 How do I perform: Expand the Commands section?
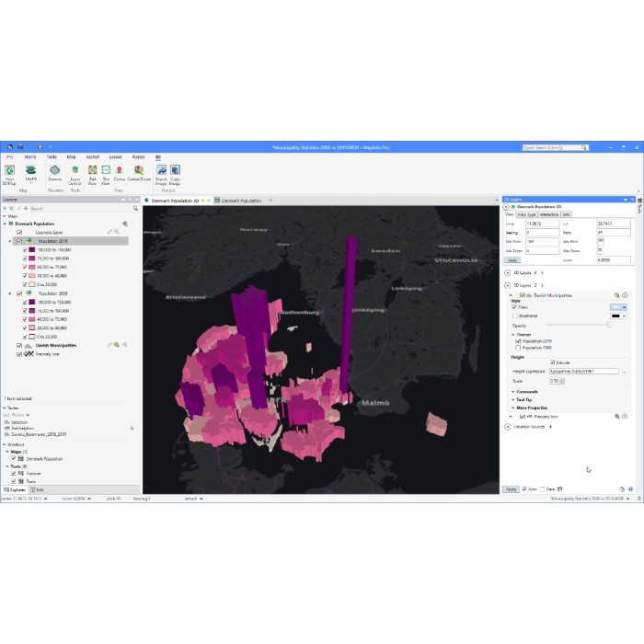pos(513,392)
